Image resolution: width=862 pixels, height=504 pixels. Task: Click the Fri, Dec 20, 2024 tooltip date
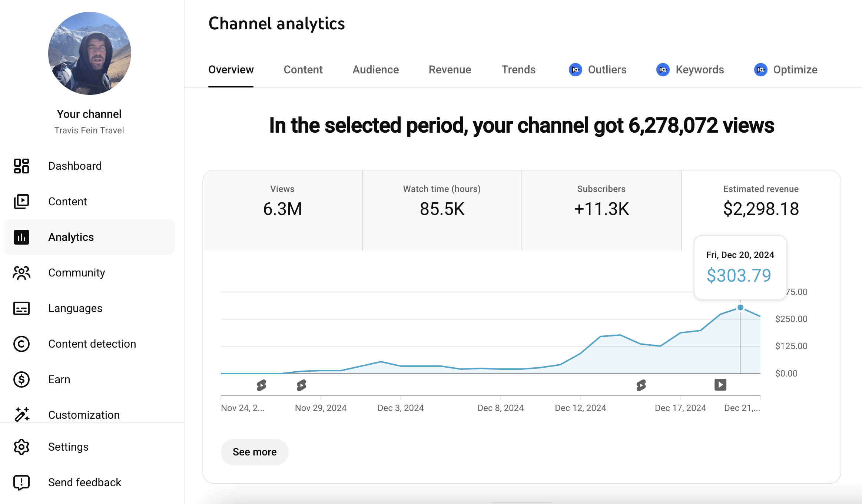click(x=740, y=255)
